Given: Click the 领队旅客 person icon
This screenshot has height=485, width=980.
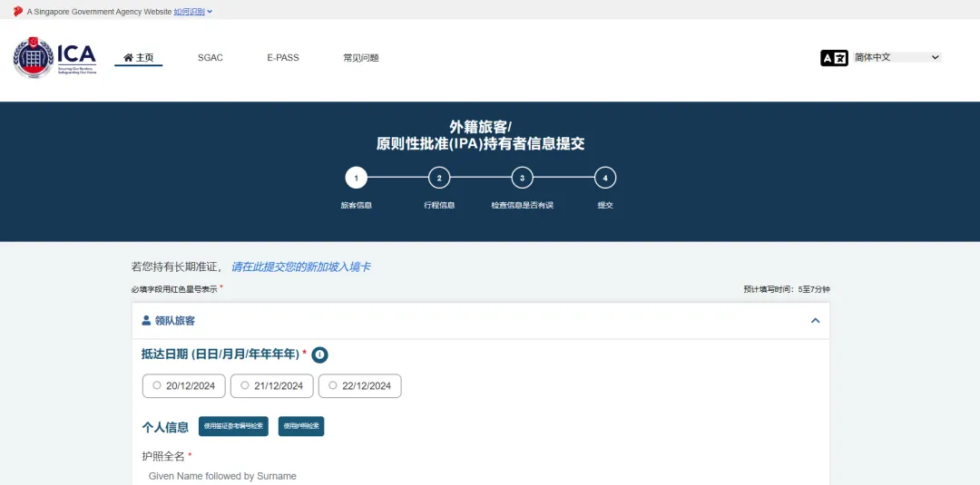Looking at the screenshot, I should coord(146,320).
